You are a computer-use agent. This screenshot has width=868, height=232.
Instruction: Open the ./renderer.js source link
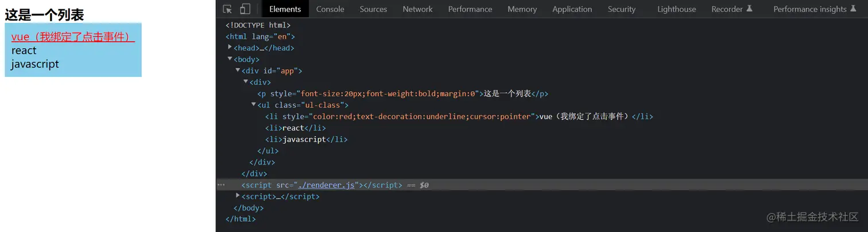[326, 185]
